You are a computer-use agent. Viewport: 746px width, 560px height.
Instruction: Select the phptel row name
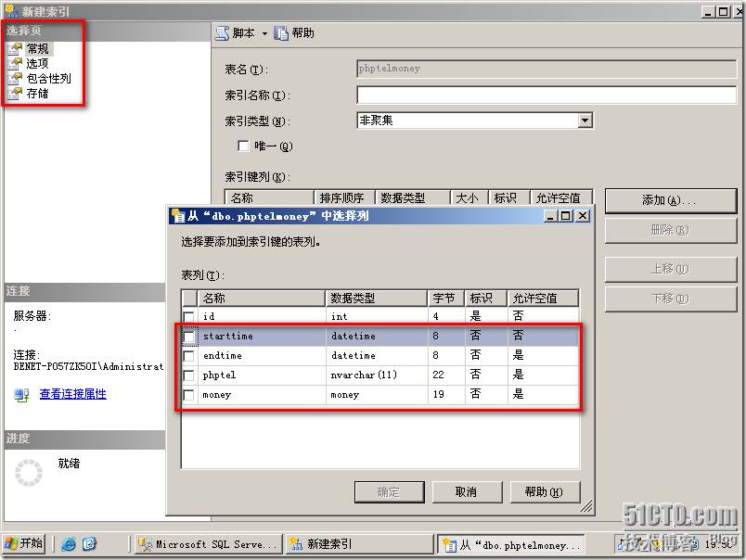point(219,375)
